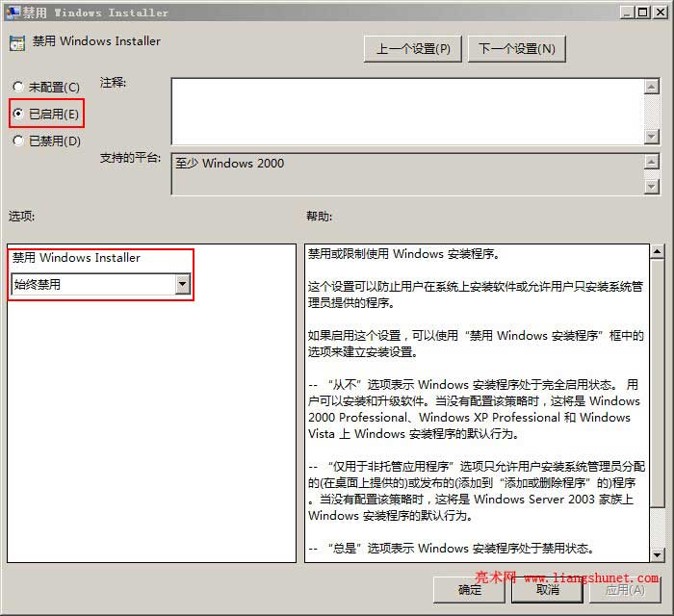Click the 选项: label

(21, 216)
